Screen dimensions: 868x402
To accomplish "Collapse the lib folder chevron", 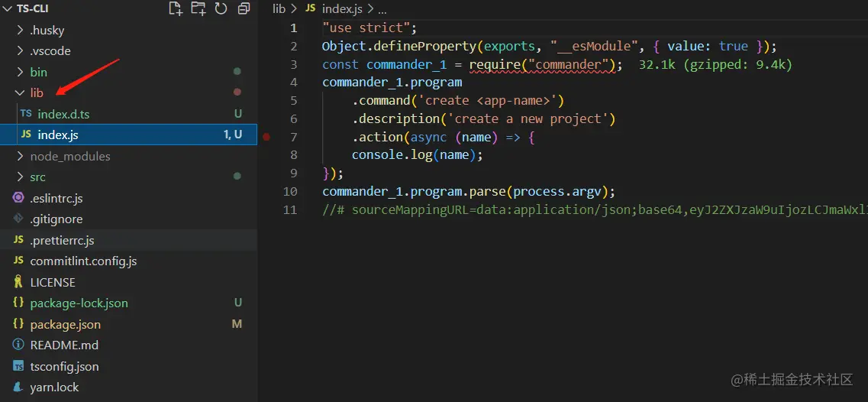I will [x=21, y=92].
